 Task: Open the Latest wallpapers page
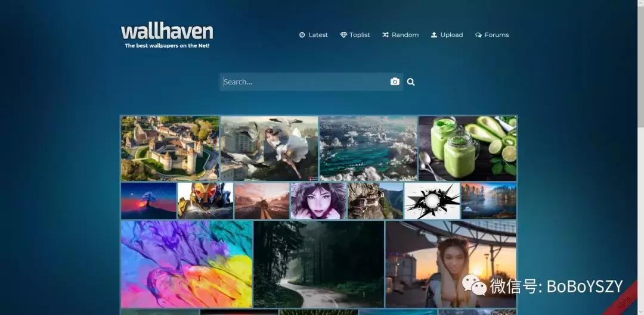click(314, 35)
